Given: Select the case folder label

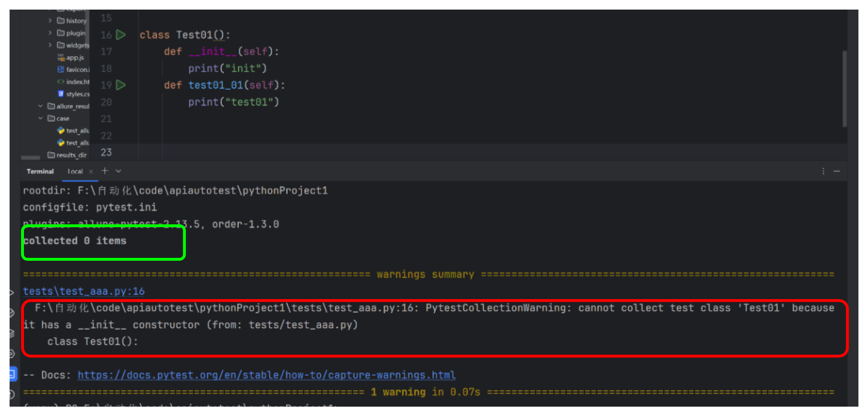Looking at the screenshot, I should pyautogui.click(x=63, y=118).
